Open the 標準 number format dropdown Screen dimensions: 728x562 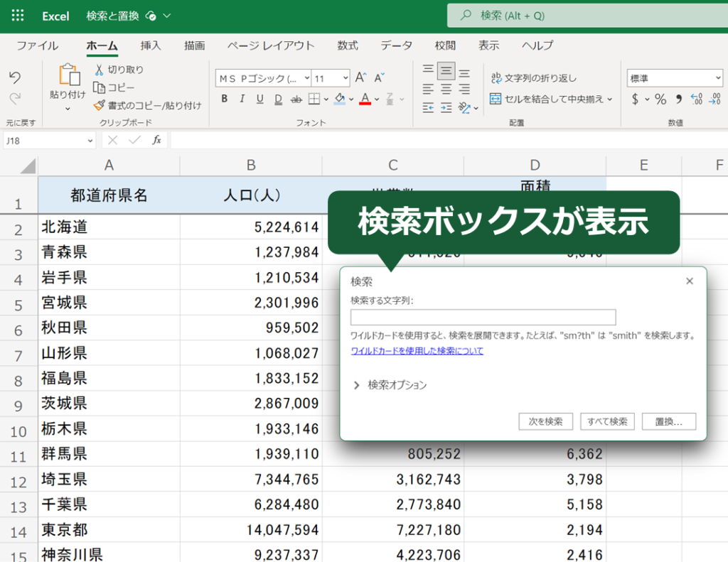pyautogui.click(x=719, y=77)
